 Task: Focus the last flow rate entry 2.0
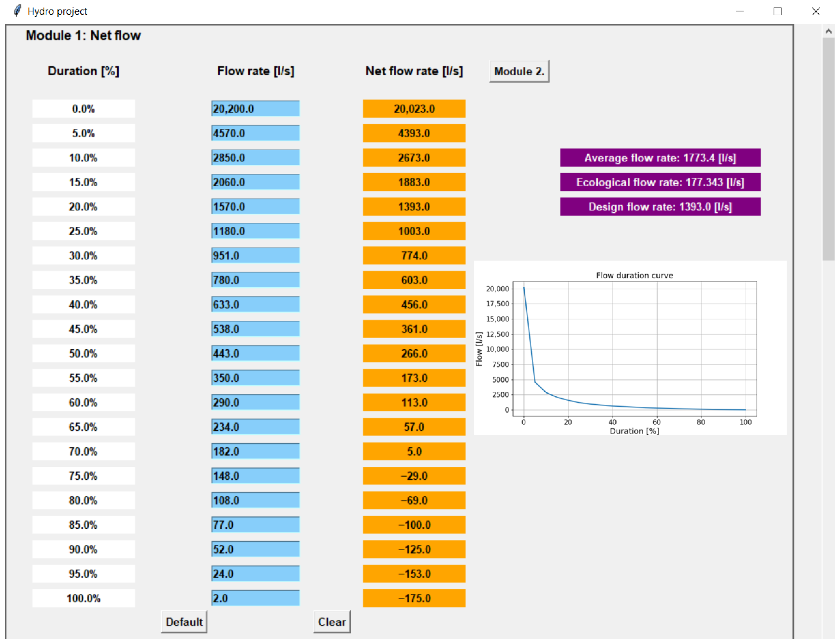(255, 598)
